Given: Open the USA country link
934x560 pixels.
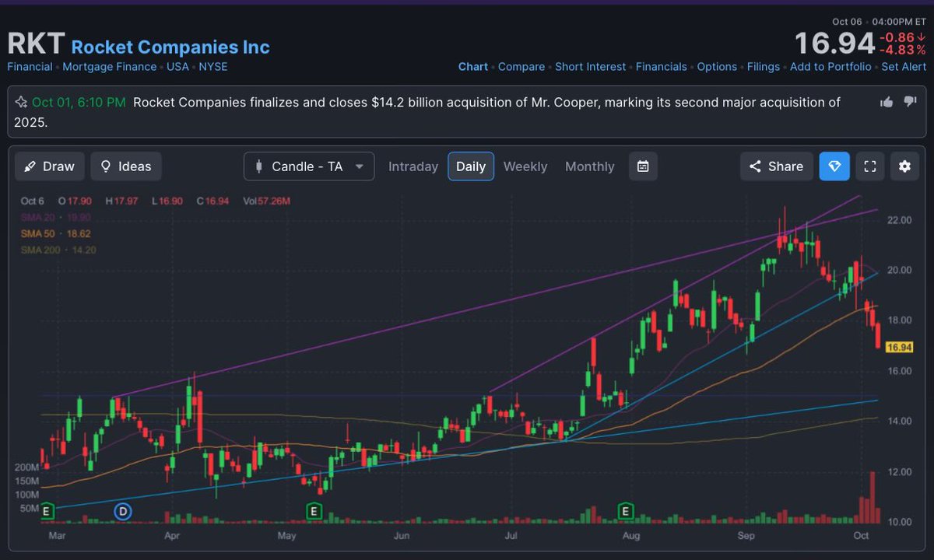Looking at the screenshot, I should [177, 67].
